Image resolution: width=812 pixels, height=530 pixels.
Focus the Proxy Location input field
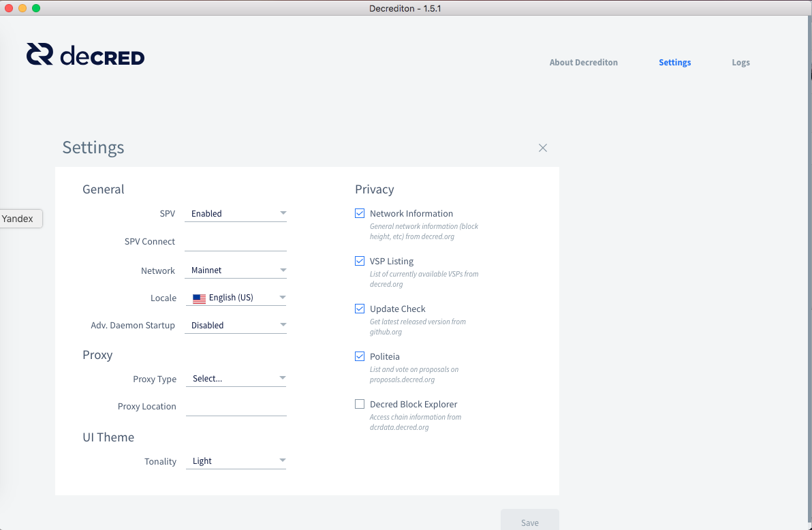click(x=236, y=407)
